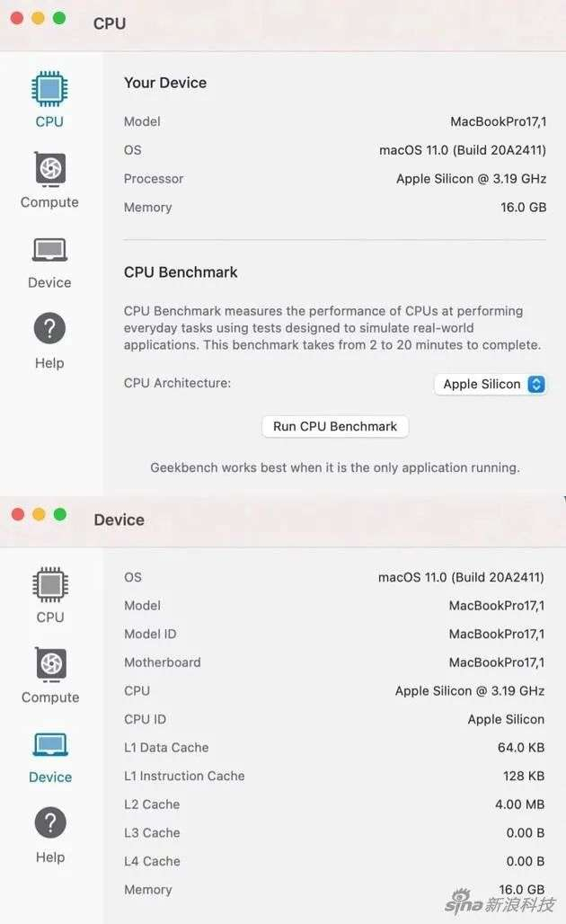
Task: Open Help question mark in top window
Action: (49, 330)
